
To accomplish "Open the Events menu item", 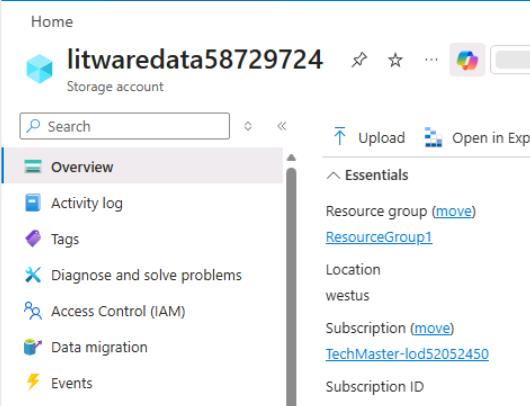I will [x=142, y=383].
